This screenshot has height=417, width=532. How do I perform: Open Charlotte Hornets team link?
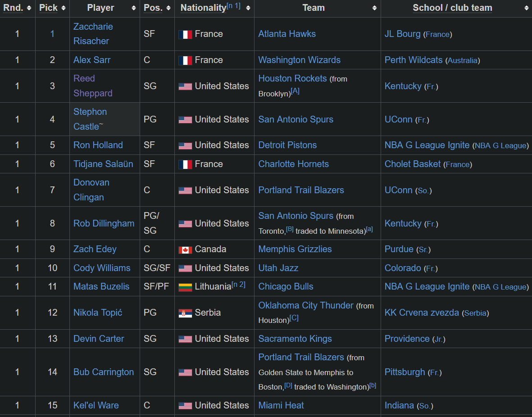(294, 164)
